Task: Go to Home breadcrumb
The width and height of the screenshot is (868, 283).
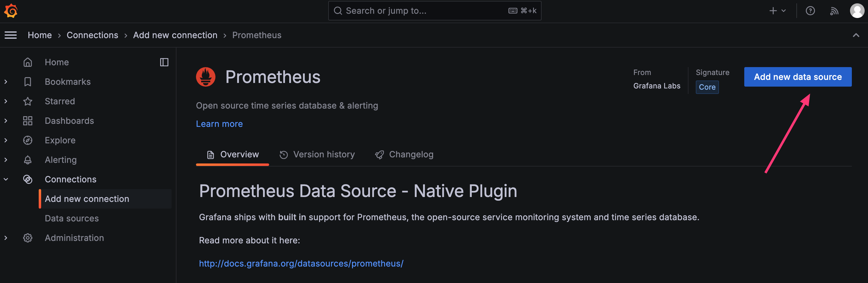Action: click(x=40, y=35)
